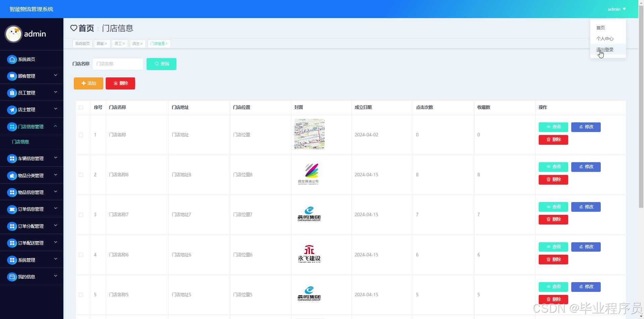
Task: Click the 我的信息 card icon
Action: click(12, 277)
